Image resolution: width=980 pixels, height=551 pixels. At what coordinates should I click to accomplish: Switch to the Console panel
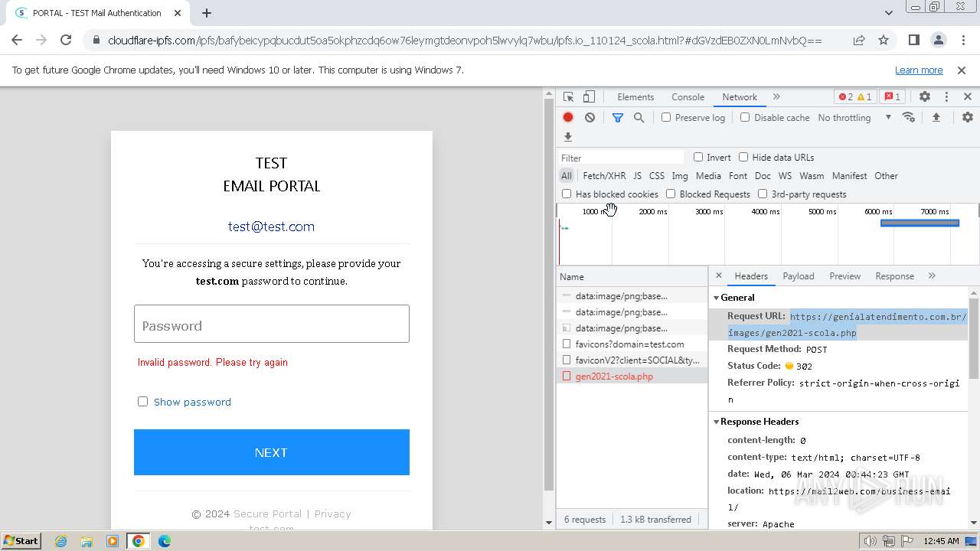(688, 97)
